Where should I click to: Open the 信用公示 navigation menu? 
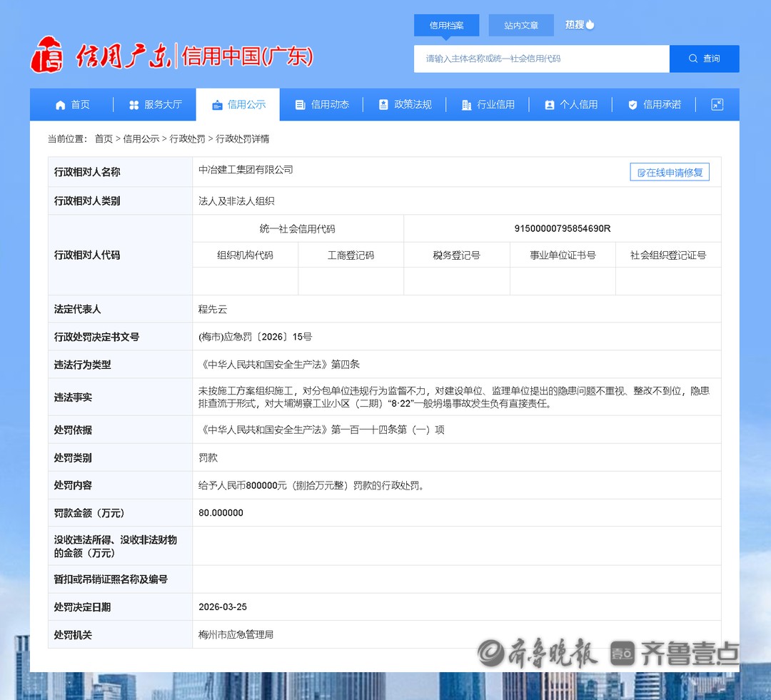[x=238, y=105]
